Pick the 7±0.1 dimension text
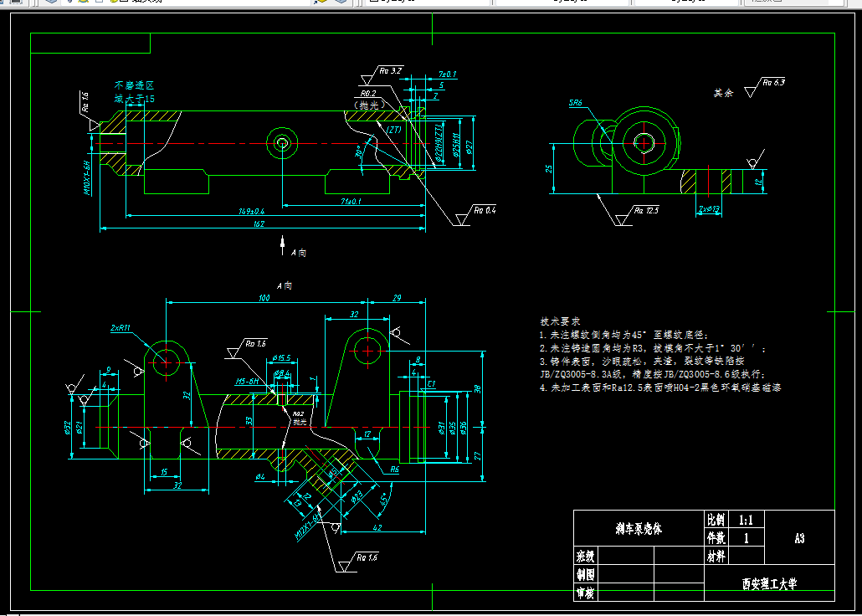This screenshot has width=862, height=616. 448,74
